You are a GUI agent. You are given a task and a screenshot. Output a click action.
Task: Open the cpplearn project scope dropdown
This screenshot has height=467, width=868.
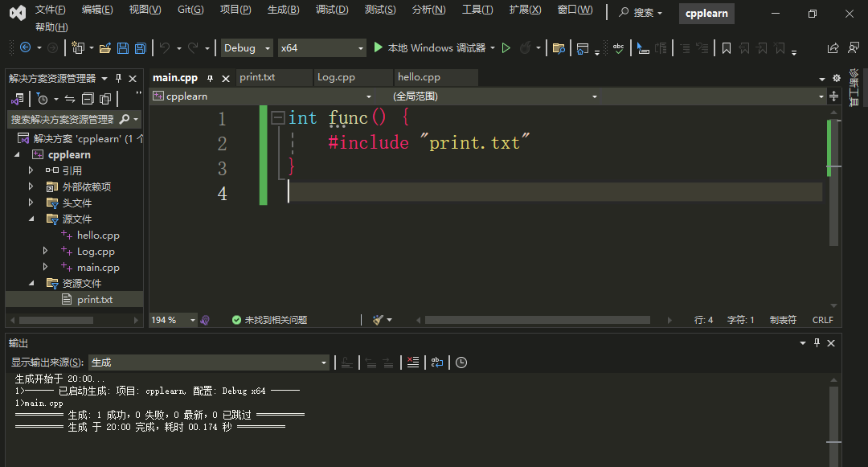[262, 96]
